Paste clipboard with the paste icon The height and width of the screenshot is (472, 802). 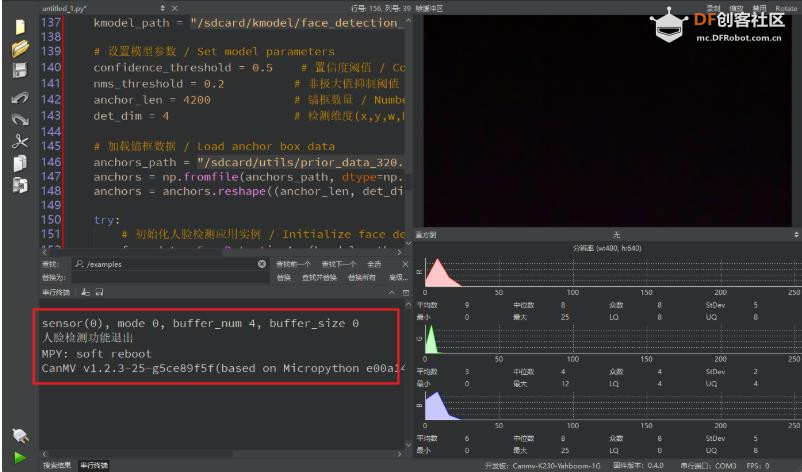click(x=19, y=185)
